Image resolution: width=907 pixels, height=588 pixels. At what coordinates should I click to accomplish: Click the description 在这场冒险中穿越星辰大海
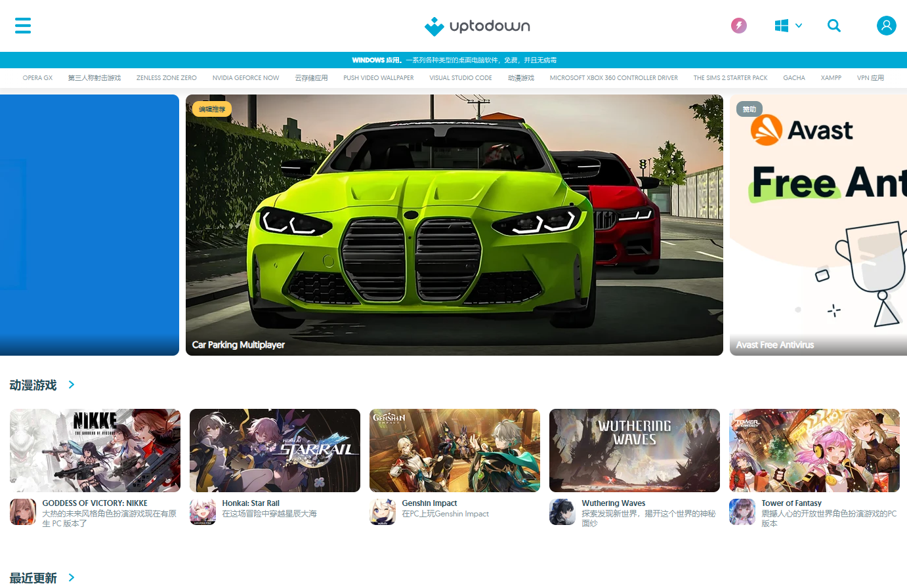270,514
